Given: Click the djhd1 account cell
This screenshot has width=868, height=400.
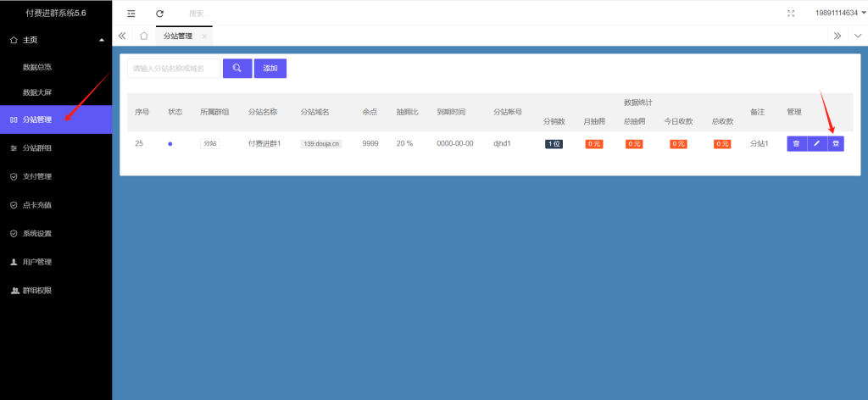Looking at the screenshot, I should 502,144.
